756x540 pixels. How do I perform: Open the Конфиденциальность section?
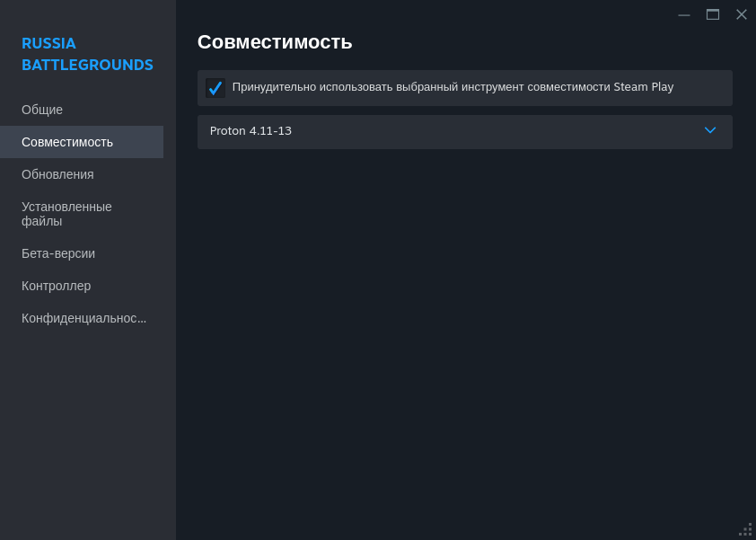(x=84, y=318)
